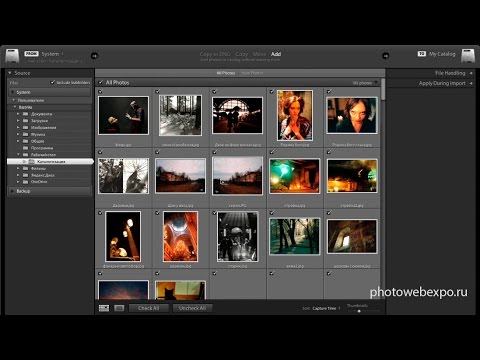480x360 pixels.
Task: Uncheck the arched window silhouette photo checkbox
Action: point(215,91)
